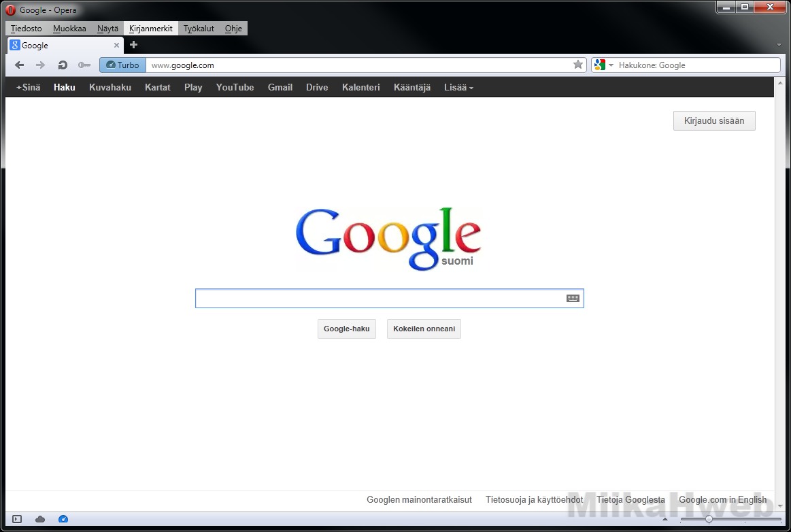Click the Kokeilen onneani button
This screenshot has width=791, height=532.
424,329
